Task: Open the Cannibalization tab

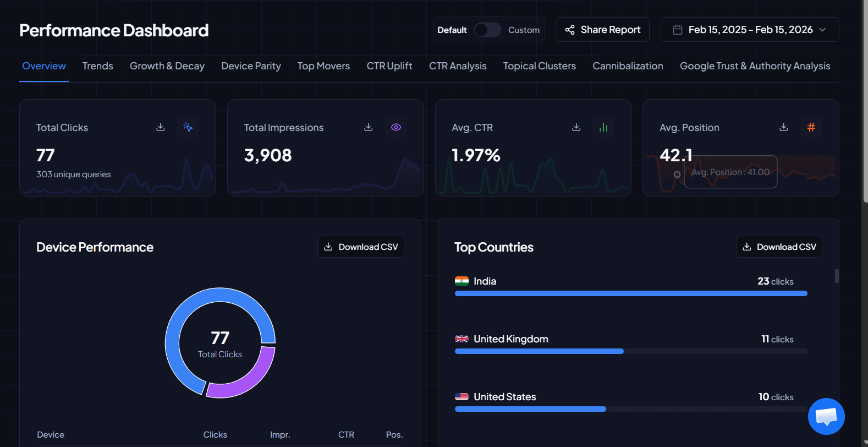Action: click(x=628, y=66)
